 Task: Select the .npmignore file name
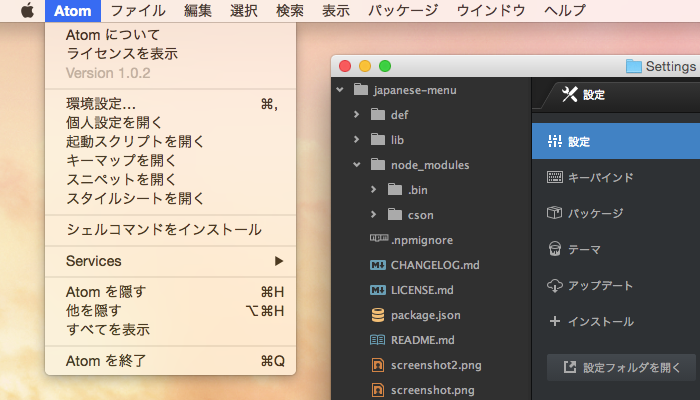point(422,240)
